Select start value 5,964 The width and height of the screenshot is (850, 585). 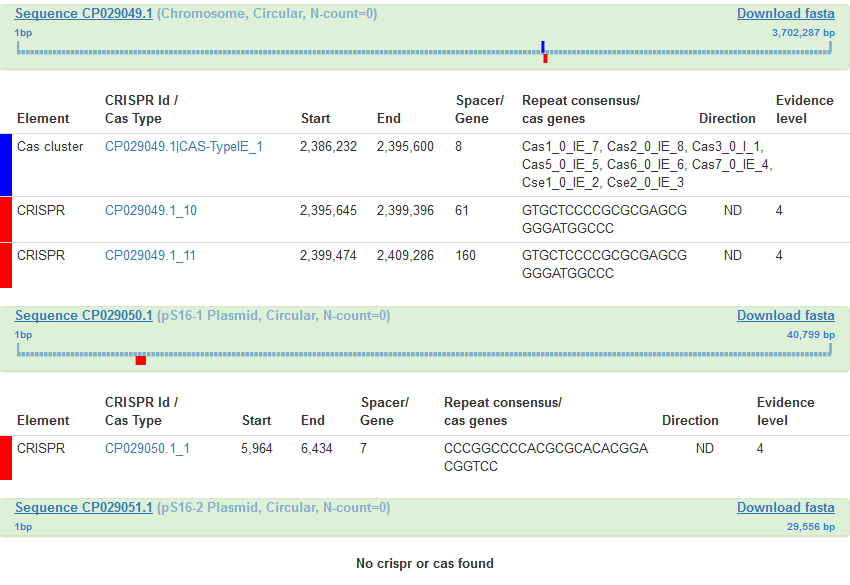(257, 448)
